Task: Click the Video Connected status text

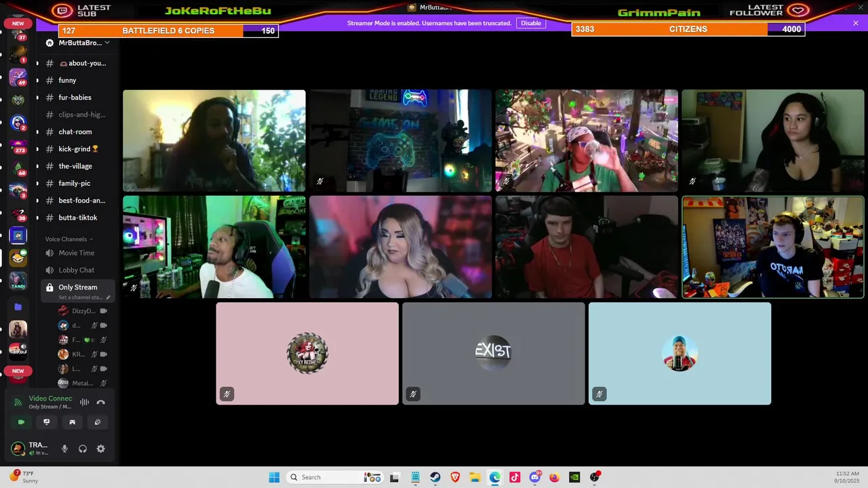Action: (50, 399)
